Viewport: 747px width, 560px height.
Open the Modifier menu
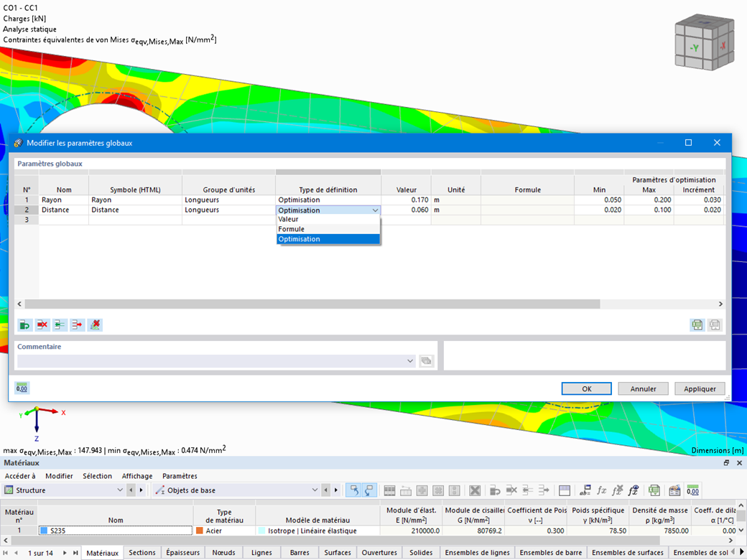pyautogui.click(x=59, y=476)
